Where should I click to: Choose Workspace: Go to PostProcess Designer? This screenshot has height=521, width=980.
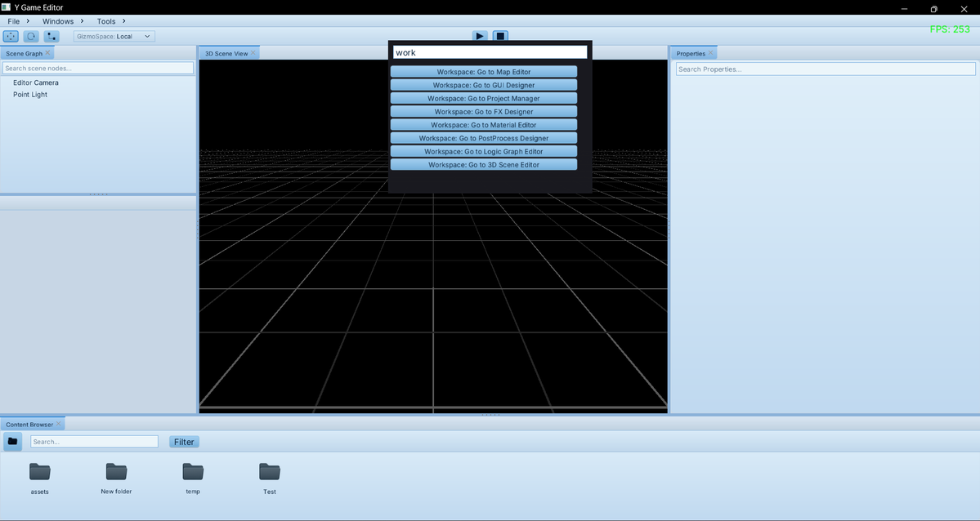coord(484,138)
